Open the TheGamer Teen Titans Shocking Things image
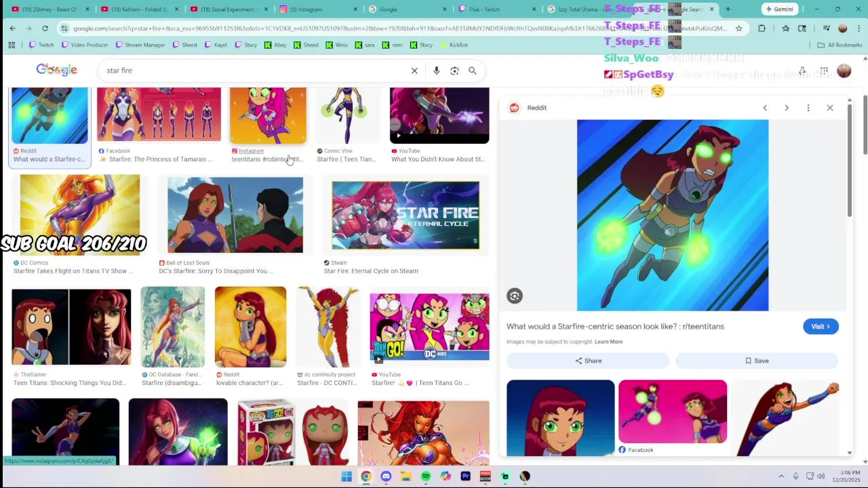The image size is (868, 488). click(71, 327)
